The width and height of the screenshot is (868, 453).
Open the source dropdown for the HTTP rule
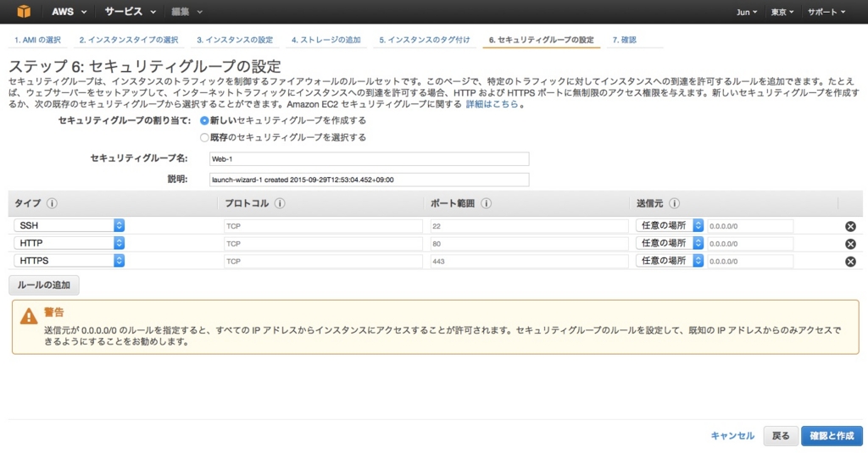tap(670, 243)
